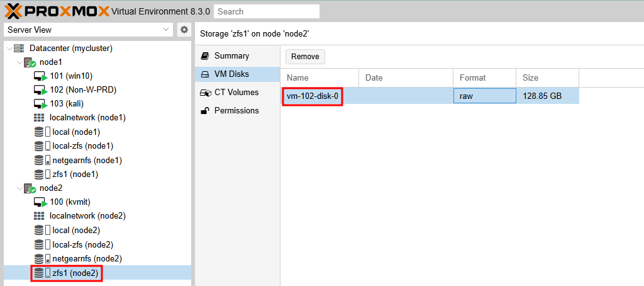Collapse the Datacenter (mycluster) tree
The image size is (644, 286).
pos(10,49)
